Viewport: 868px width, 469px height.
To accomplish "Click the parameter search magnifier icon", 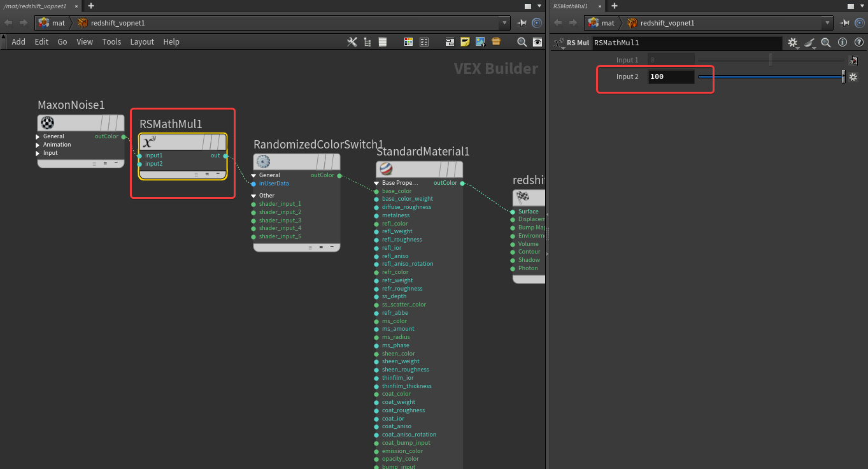I will [x=826, y=43].
